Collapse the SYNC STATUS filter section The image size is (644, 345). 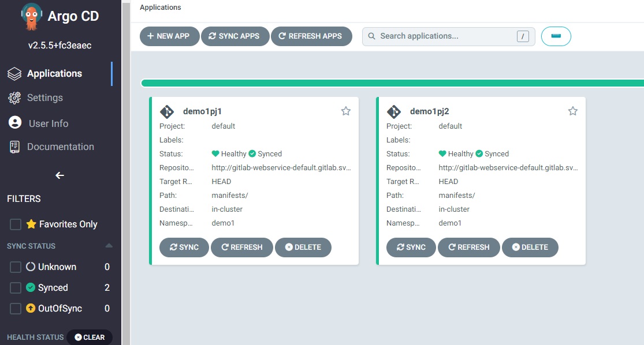click(x=109, y=246)
